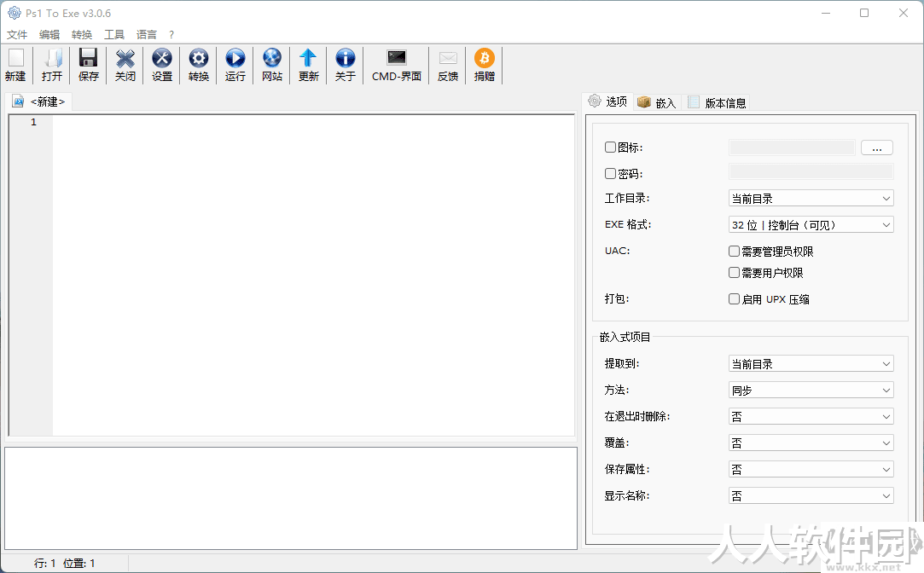Click the ... browse button for icon

pyautogui.click(x=877, y=148)
